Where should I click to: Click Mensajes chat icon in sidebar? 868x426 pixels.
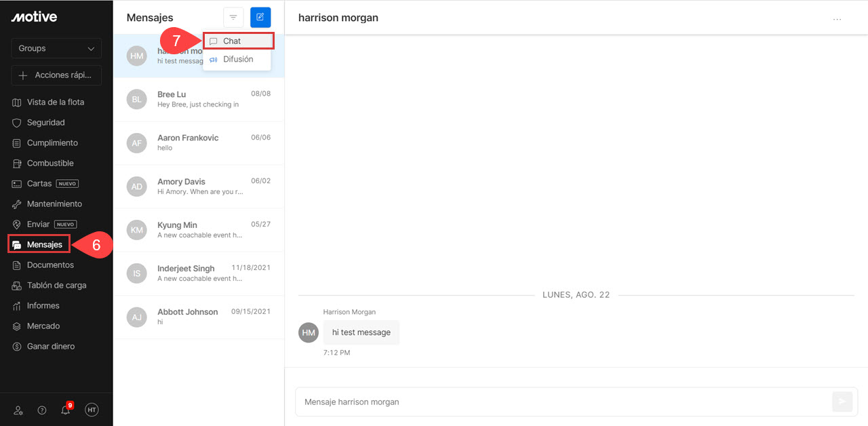[18, 245]
